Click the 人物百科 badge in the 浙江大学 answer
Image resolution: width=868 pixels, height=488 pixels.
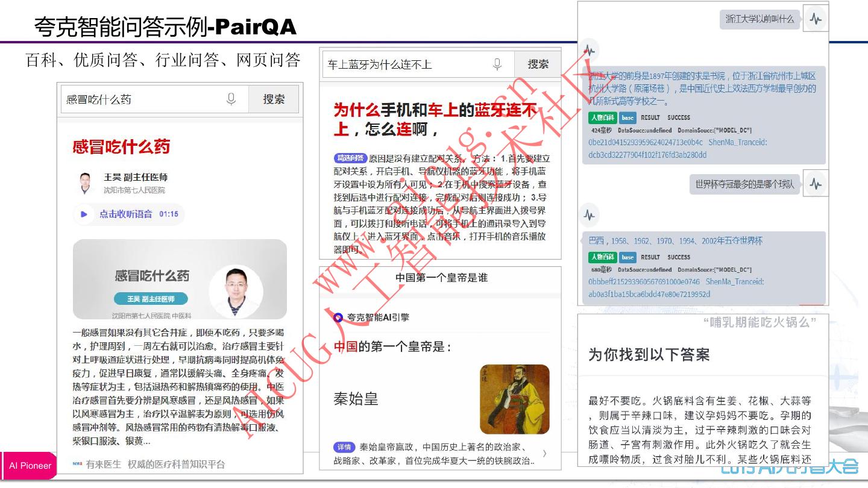[x=603, y=117]
